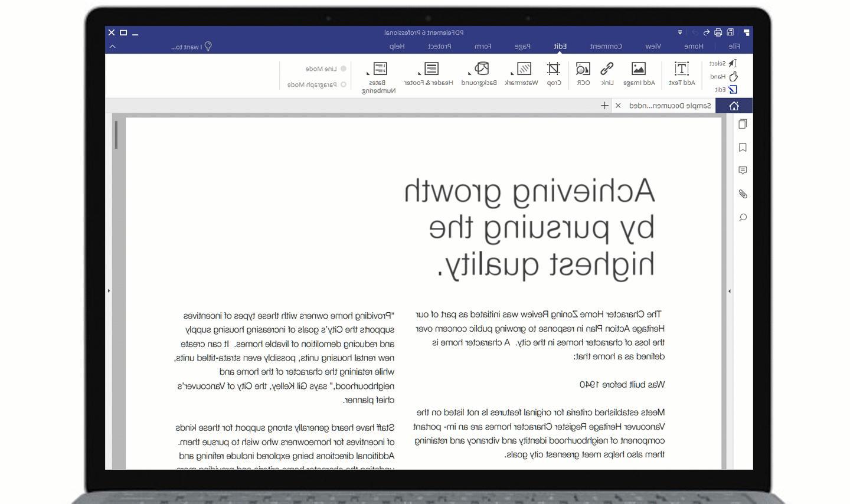Switch to the Page ribbon tab

point(523,46)
